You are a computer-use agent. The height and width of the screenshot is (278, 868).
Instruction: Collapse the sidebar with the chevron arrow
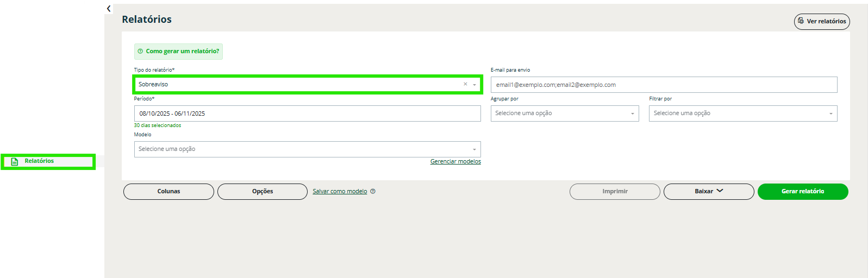(x=109, y=9)
